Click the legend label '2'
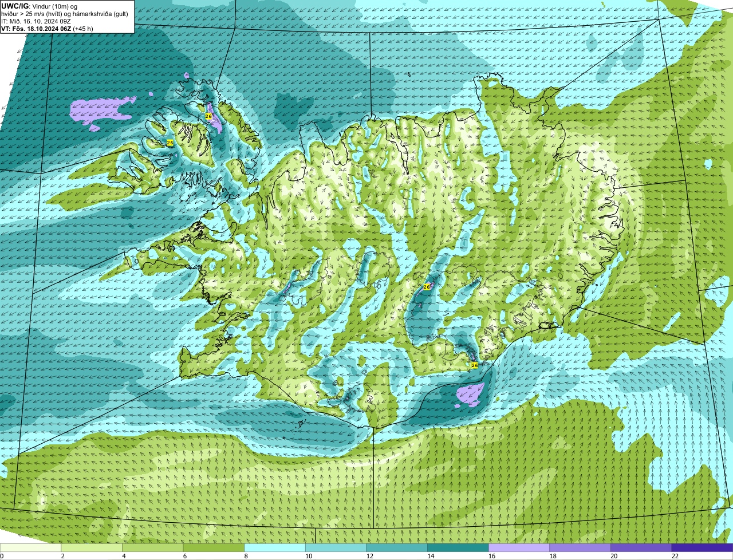The height and width of the screenshot is (560, 733). [62, 556]
